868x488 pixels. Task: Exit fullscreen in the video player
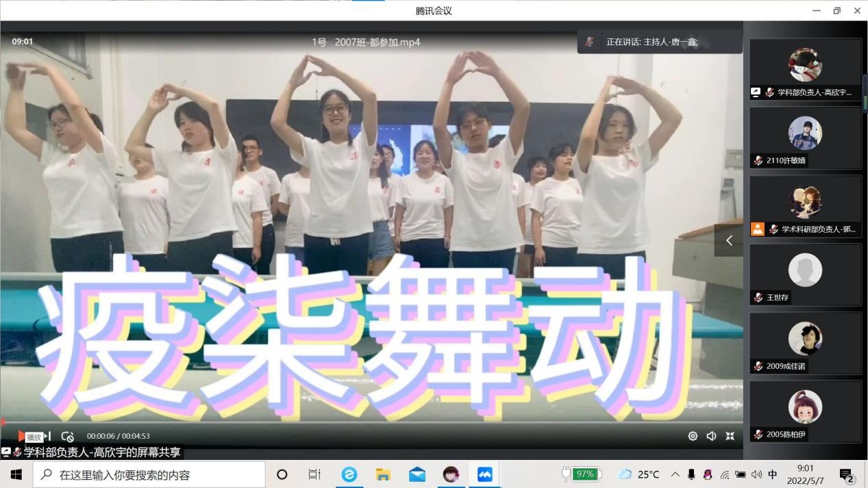[730, 436]
